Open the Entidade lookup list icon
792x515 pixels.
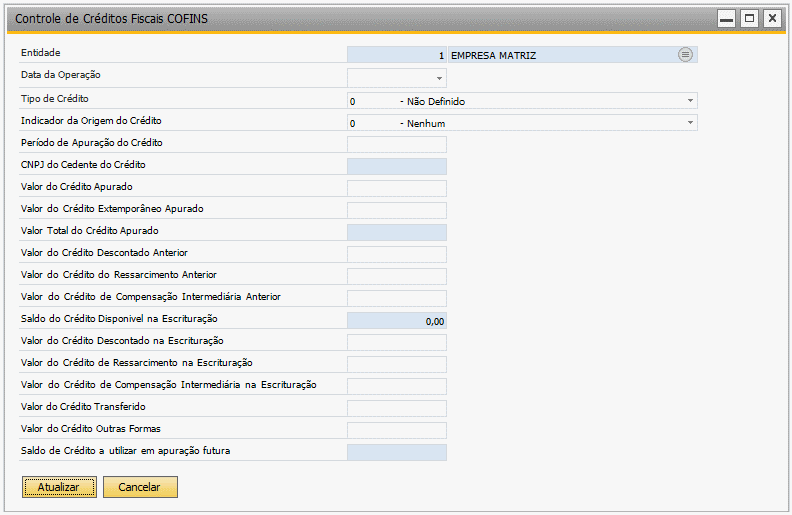685,55
